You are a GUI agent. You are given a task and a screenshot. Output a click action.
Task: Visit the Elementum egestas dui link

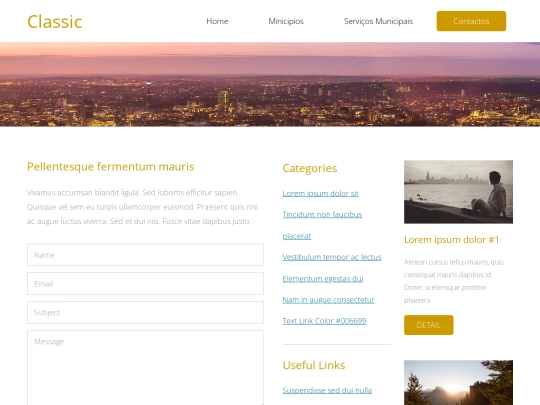[x=323, y=279]
